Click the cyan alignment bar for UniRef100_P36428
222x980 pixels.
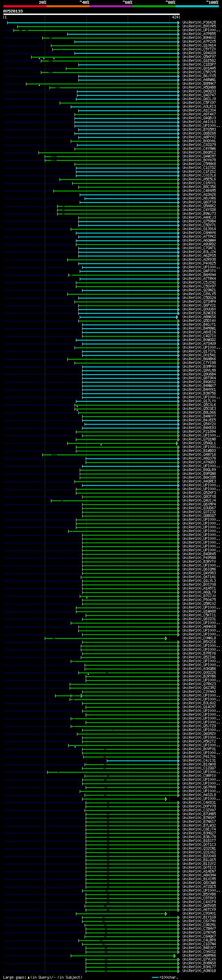[93, 23]
